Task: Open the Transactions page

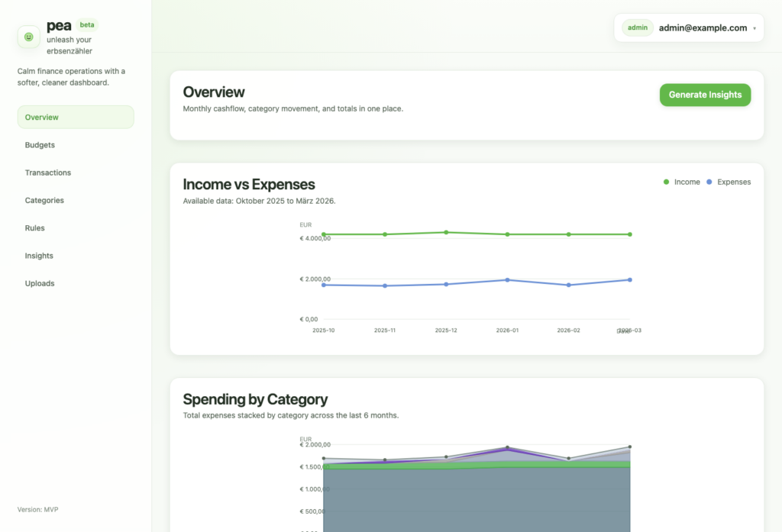Action: 47,172
